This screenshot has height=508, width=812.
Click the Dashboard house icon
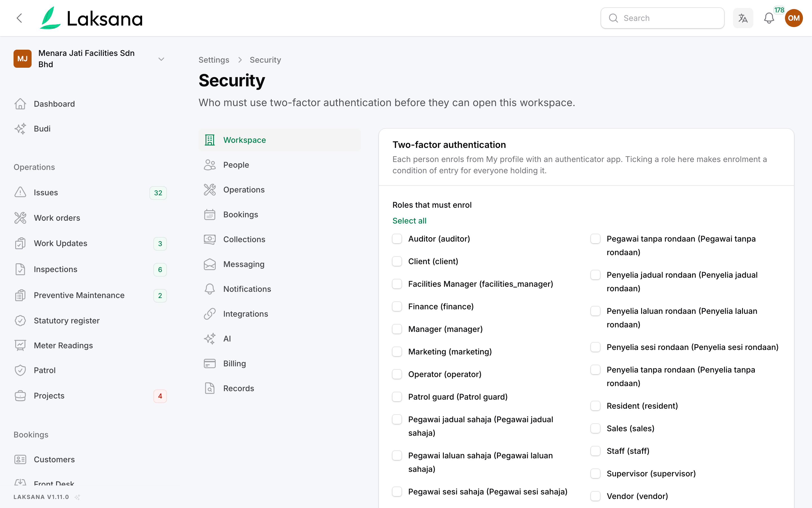20,104
